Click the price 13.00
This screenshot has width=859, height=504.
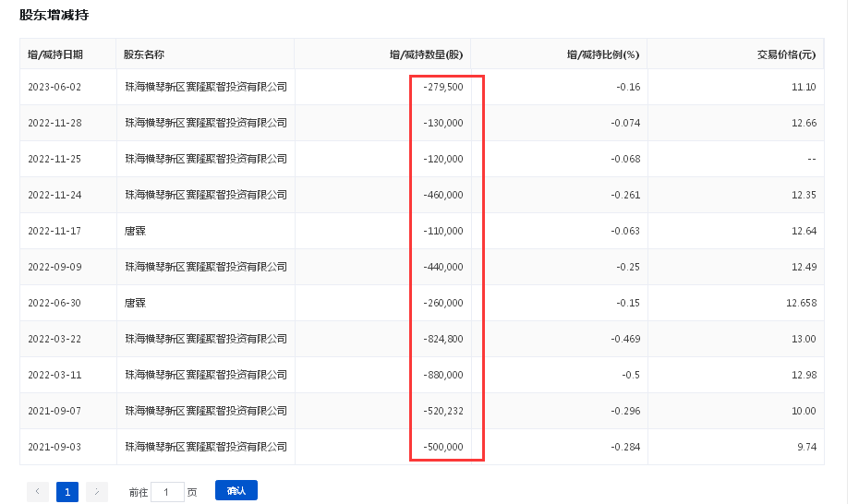[x=804, y=340]
